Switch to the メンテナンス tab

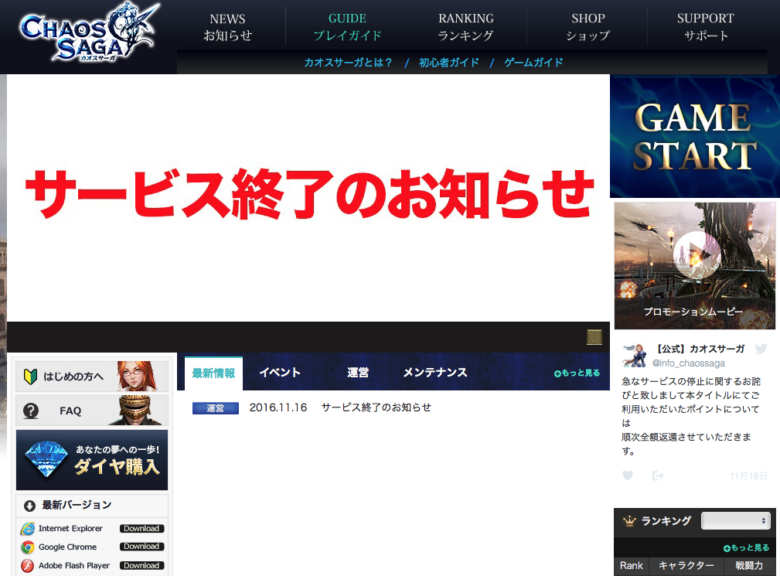tap(435, 373)
